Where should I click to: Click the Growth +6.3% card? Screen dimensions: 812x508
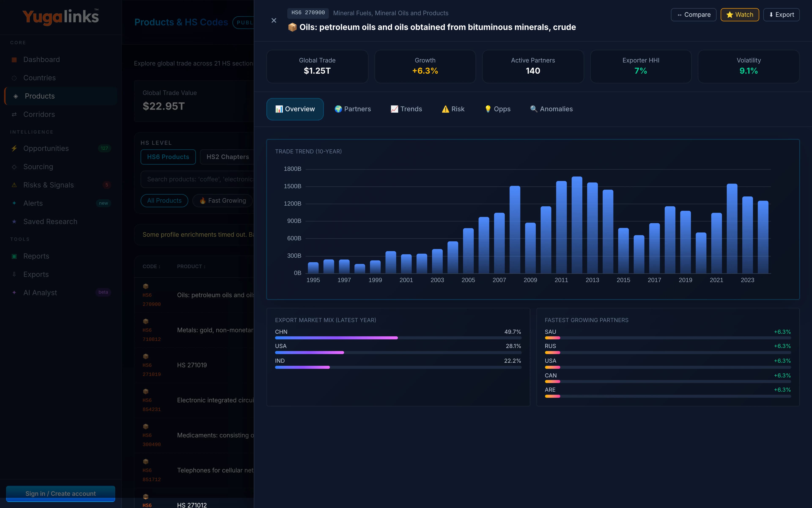point(425,66)
